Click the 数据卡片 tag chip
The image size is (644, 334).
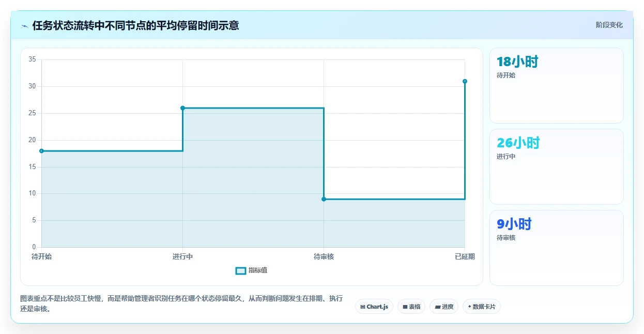coord(482,307)
